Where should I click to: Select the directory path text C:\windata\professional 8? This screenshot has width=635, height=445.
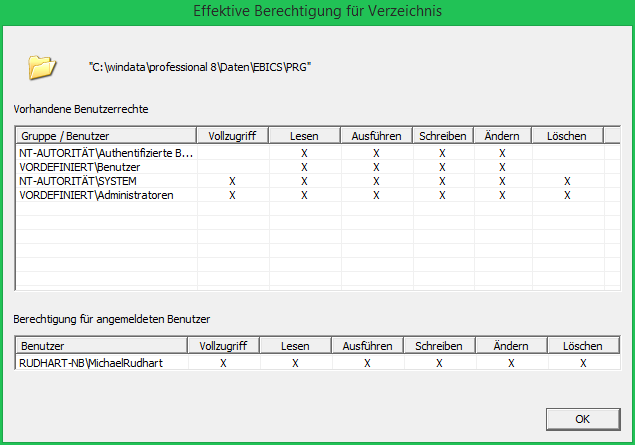(x=154, y=67)
